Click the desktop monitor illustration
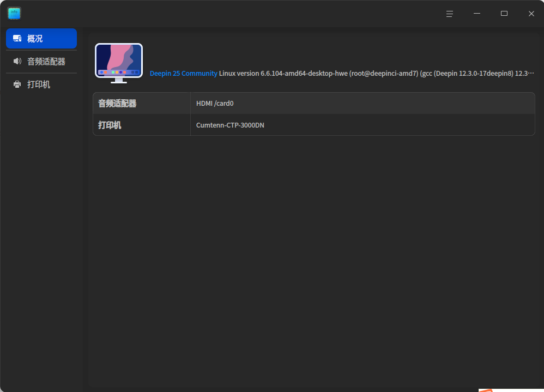Viewport: 544px width, 392px height. tap(119, 63)
